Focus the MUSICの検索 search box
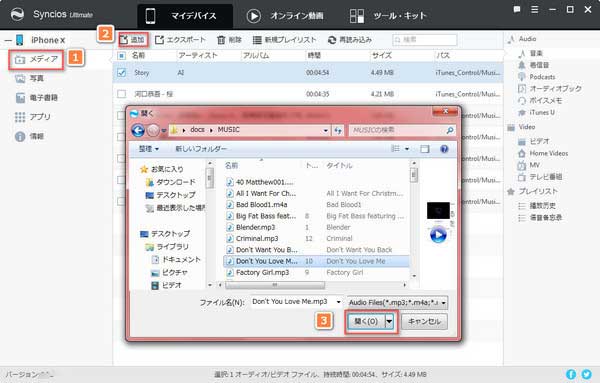This screenshot has height=383, width=600. tap(402, 130)
